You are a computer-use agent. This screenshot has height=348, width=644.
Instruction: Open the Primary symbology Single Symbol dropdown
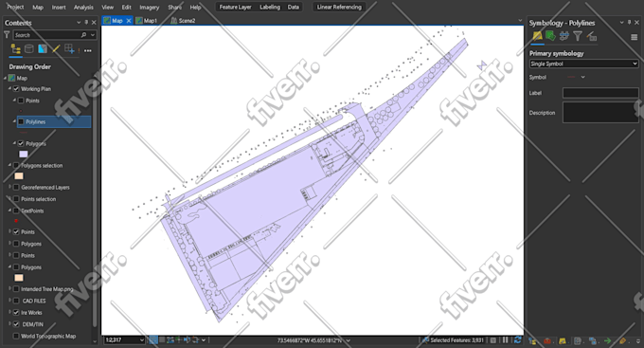tap(583, 64)
